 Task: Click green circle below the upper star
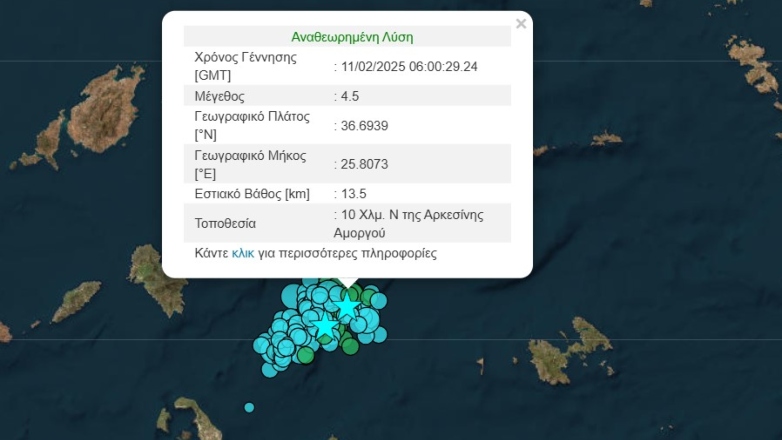pyautogui.click(x=349, y=346)
